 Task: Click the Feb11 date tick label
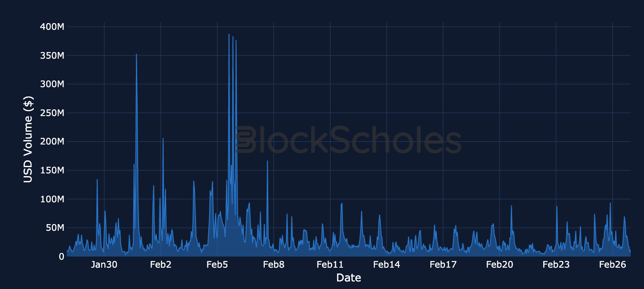[x=330, y=265]
